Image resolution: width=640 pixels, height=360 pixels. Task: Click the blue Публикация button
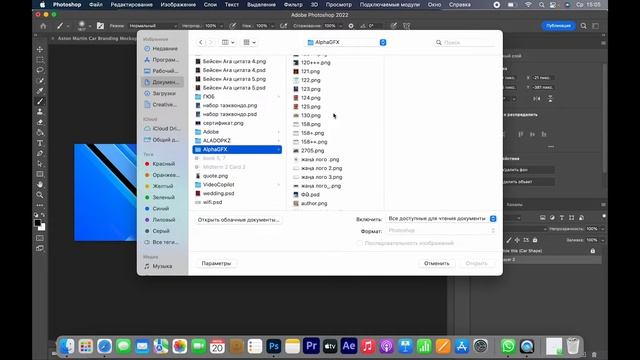pos(558,26)
